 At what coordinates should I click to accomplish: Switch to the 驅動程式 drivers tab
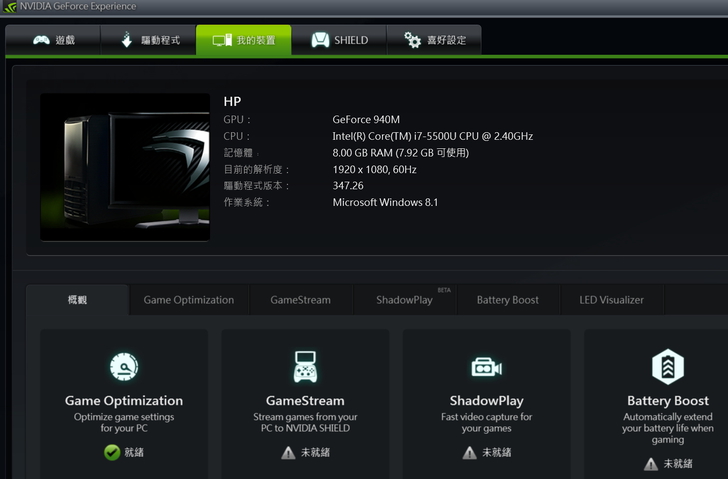tap(148, 40)
